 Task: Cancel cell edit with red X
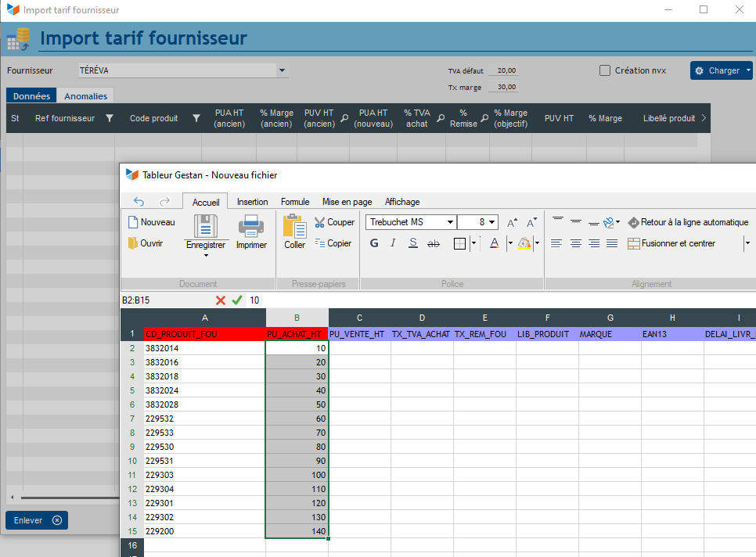tap(221, 300)
